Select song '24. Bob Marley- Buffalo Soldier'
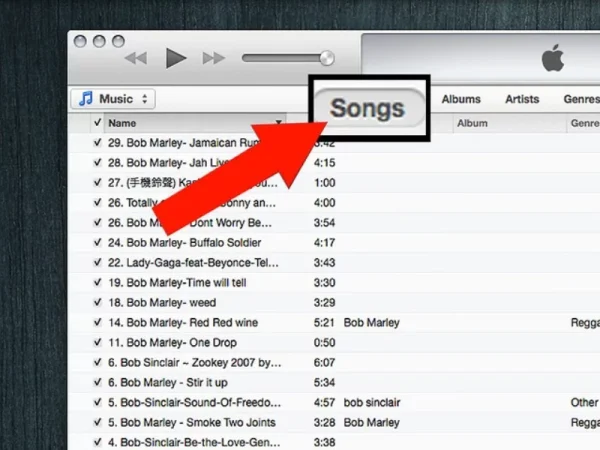 184,243
